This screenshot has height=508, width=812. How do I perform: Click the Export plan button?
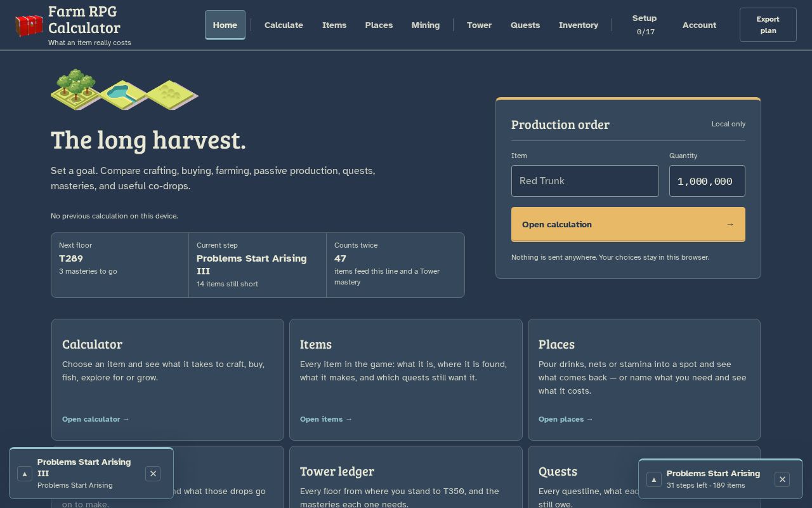[768, 25]
